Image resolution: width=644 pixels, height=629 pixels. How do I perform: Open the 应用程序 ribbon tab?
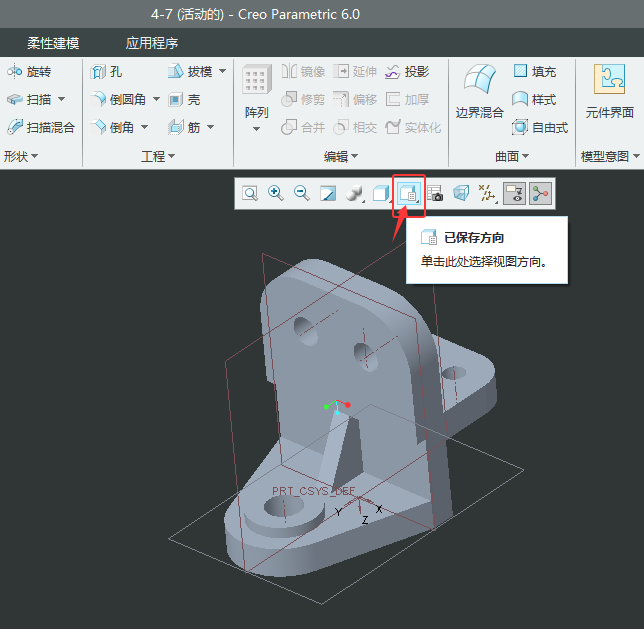tap(152, 43)
